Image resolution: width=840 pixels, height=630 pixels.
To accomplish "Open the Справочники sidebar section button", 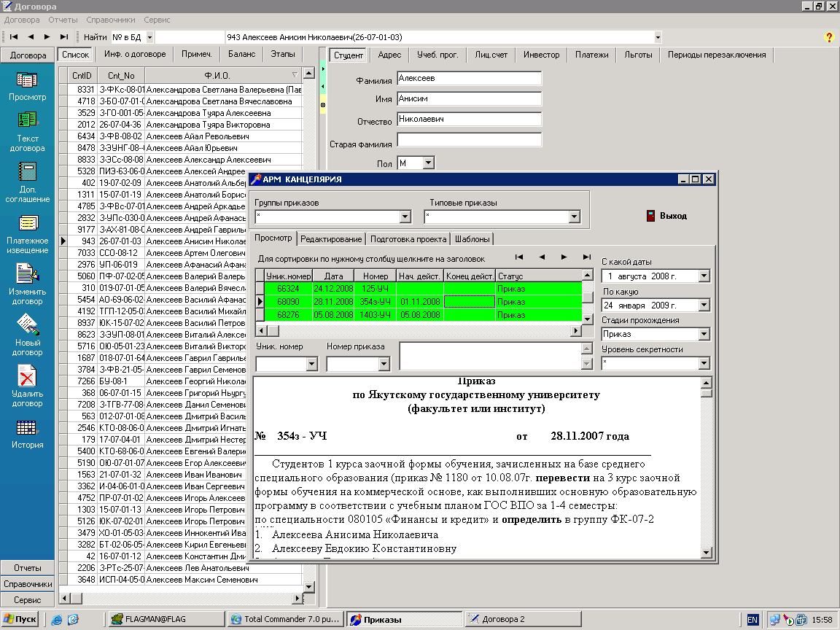I will pos(27,584).
